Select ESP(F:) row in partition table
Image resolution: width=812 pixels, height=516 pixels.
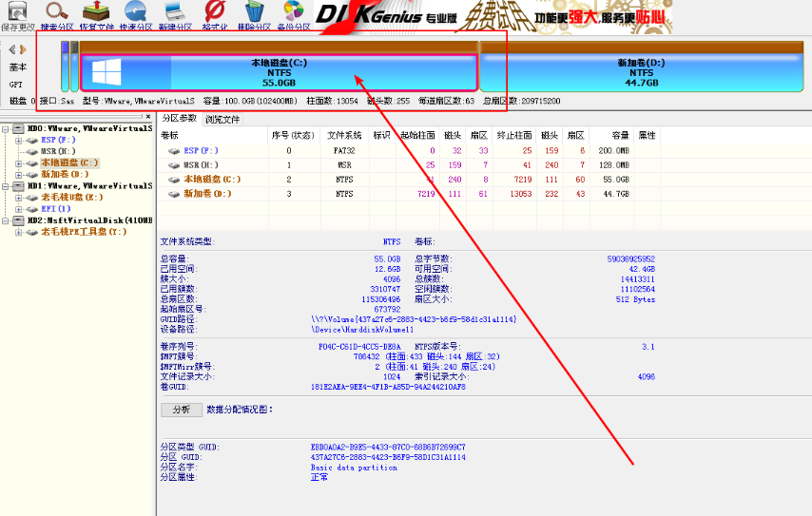point(409,150)
